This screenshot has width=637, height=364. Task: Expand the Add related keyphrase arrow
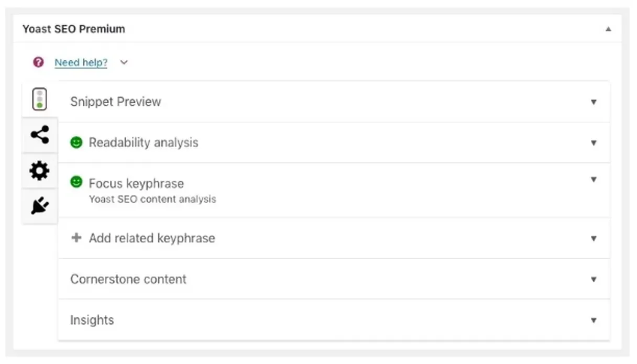(x=594, y=238)
